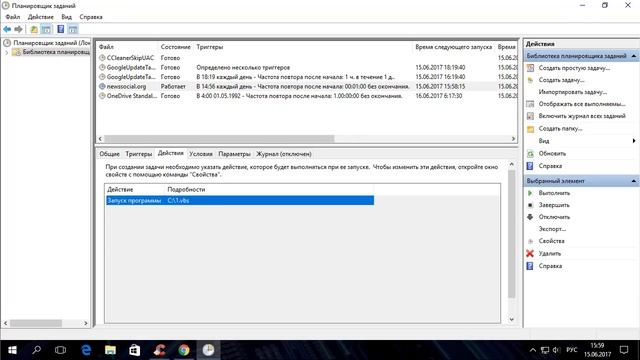This screenshot has width=640, height=360.
Task: Click Создать простую задачу link text
Action: 574,68
